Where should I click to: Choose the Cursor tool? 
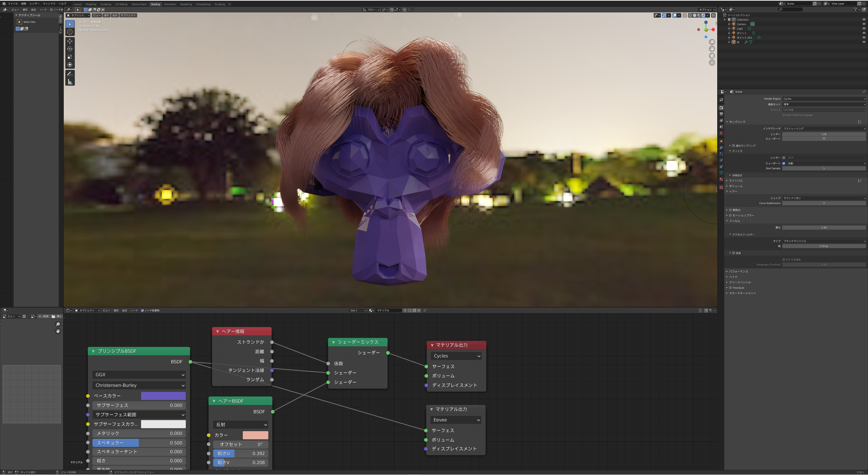tap(70, 32)
